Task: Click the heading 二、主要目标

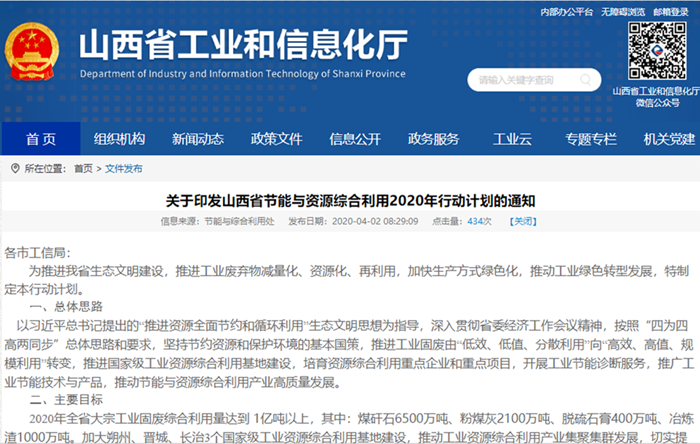Action: click(66, 399)
